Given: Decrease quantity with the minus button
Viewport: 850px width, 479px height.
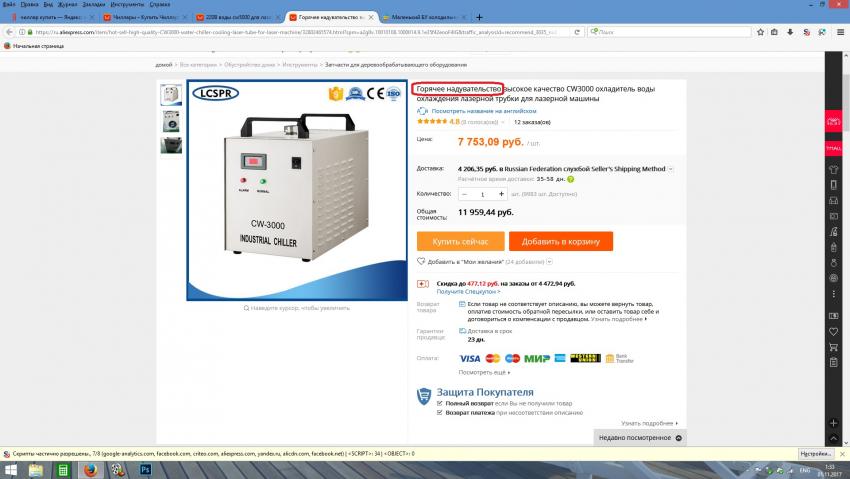Looking at the screenshot, I should pos(465,193).
